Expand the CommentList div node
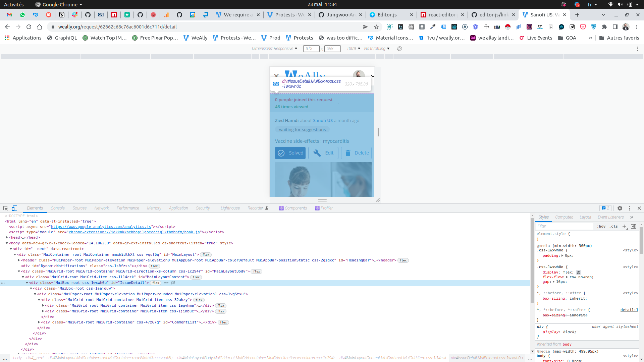 tap(39, 322)
